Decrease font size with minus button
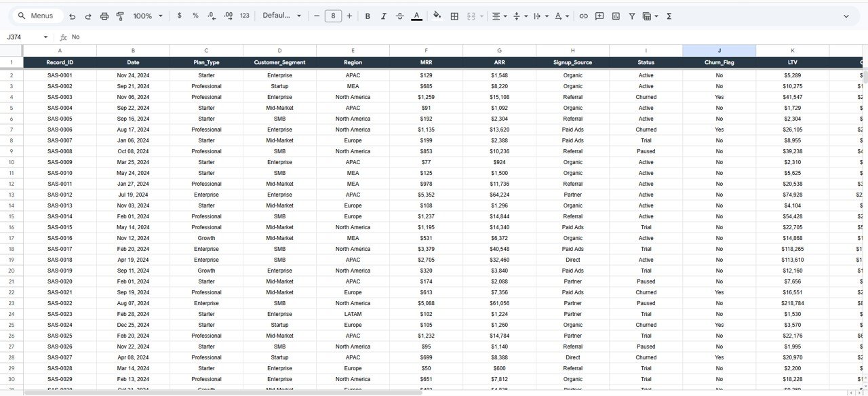Screen dimensions: 868x396 (317, 15)
